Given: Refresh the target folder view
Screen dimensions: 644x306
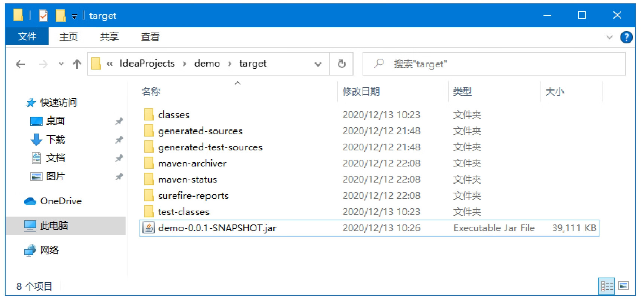Looking at the screenshot, I should click(x=341, y=64).
